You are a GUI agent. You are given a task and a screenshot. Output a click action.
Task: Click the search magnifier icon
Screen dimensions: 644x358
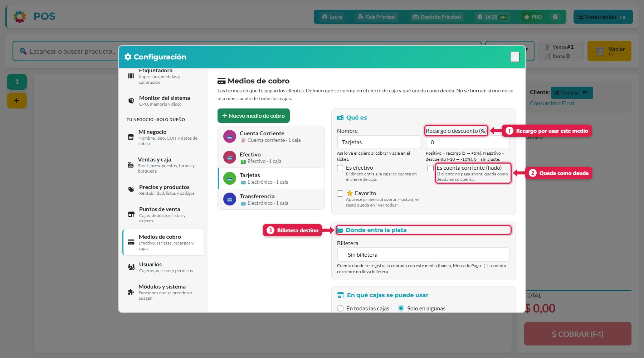tap(23, 51)
